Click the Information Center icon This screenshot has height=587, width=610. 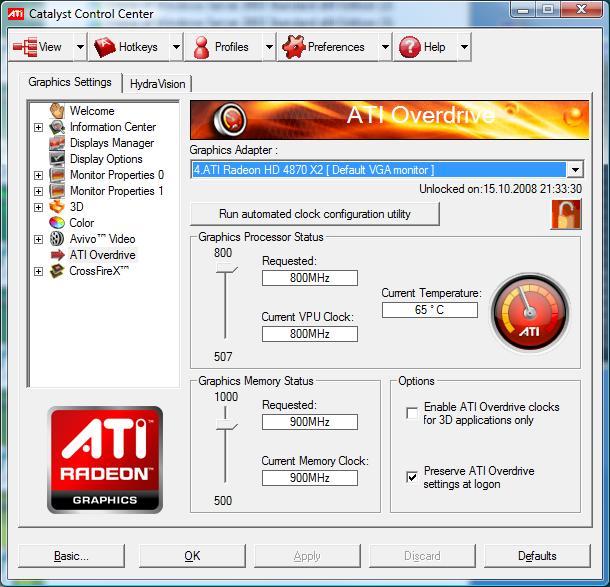57,127
